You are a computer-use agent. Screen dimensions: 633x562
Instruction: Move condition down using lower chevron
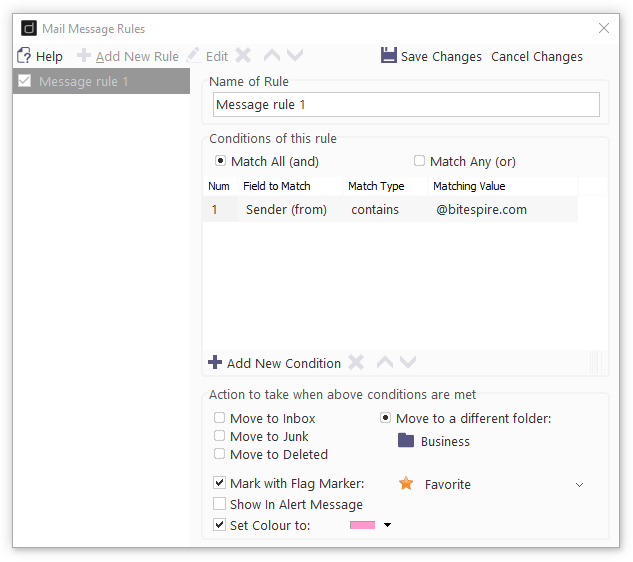(408, 362)
